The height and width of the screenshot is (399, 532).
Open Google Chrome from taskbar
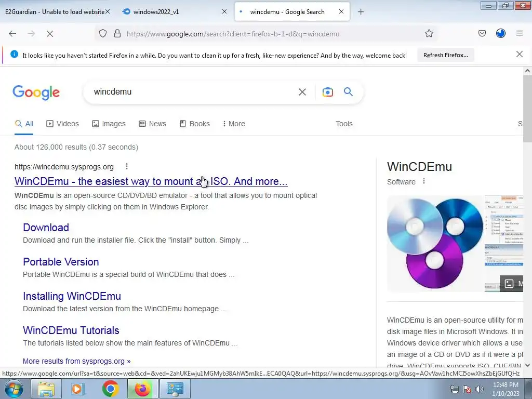click(x=110, y=389)
